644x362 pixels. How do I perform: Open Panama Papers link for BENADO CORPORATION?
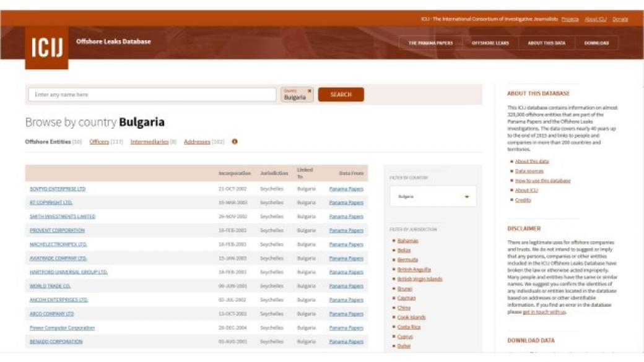click(x=346, y=342)
